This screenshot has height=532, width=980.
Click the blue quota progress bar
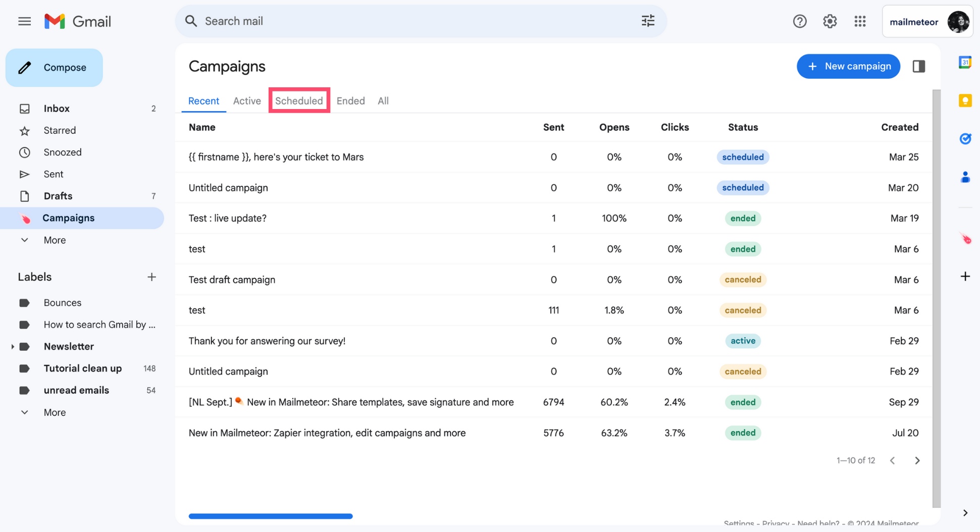pyautogui.click(x=271, y=516)
